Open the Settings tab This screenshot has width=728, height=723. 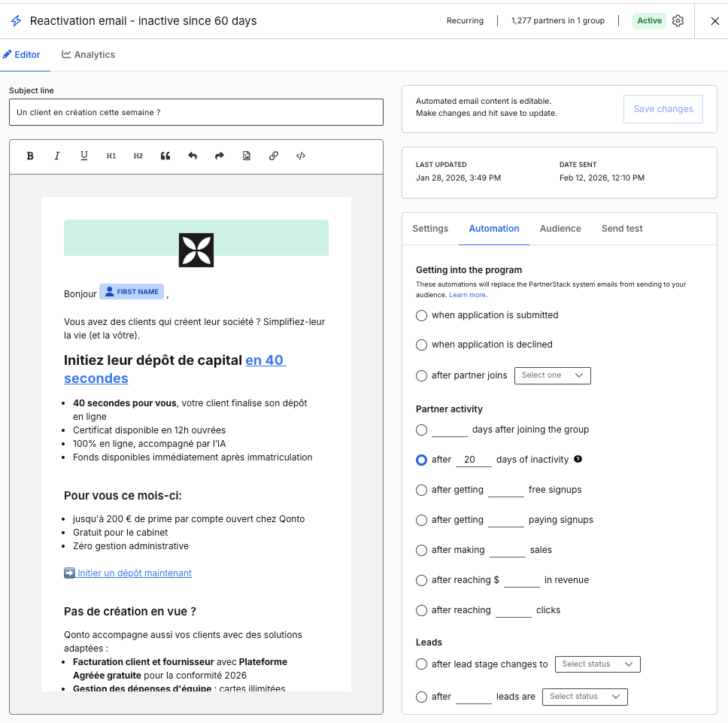pyautogui.click(x=430, y=229)
